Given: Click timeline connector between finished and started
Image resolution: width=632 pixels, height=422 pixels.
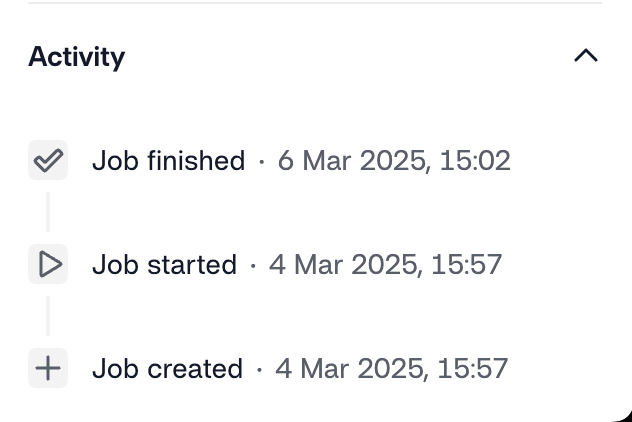Looking at the screenshot, I should tap(48, 212).
